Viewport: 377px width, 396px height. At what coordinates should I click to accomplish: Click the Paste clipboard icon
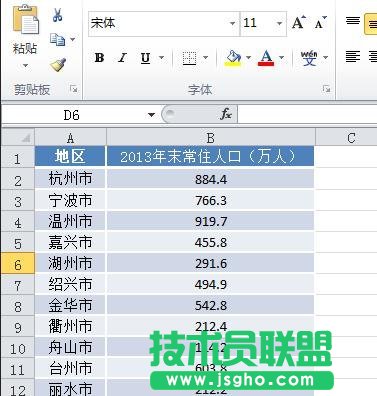[x=25, y=20]
